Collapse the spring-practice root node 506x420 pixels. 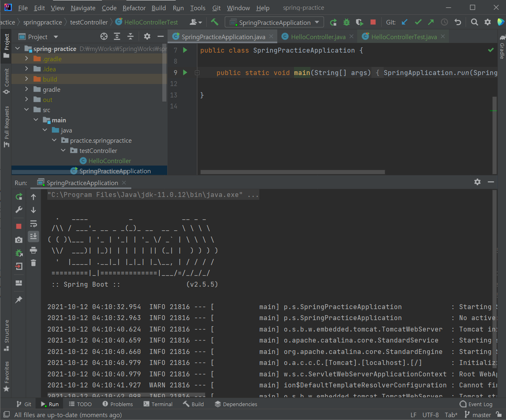[18, 49]
